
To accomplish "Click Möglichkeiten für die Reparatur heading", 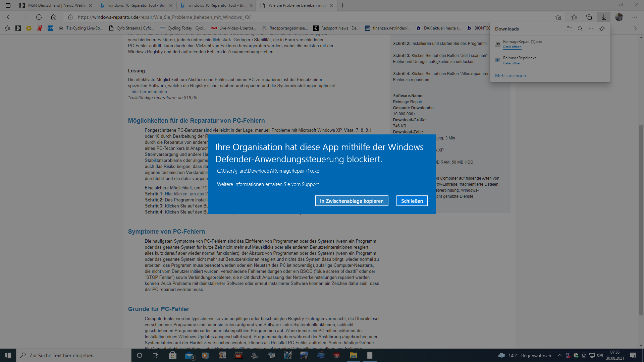I will (196, 121).
